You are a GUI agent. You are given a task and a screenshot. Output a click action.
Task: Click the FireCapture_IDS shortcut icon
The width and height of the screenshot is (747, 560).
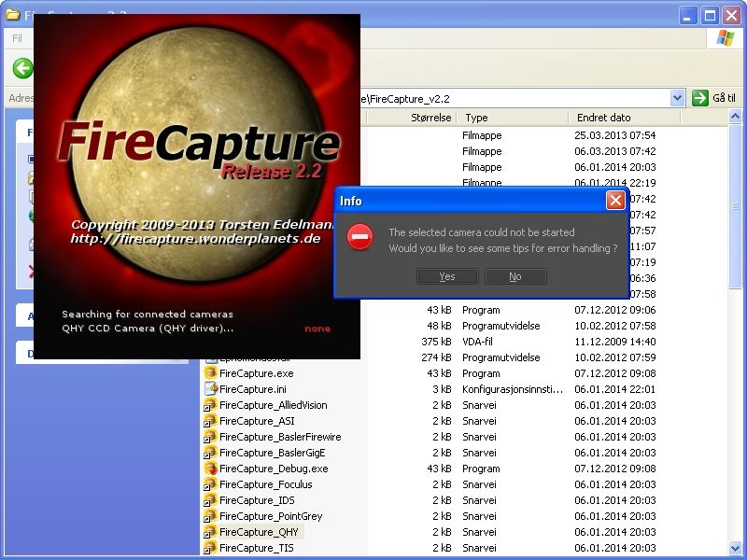[210, 500]
